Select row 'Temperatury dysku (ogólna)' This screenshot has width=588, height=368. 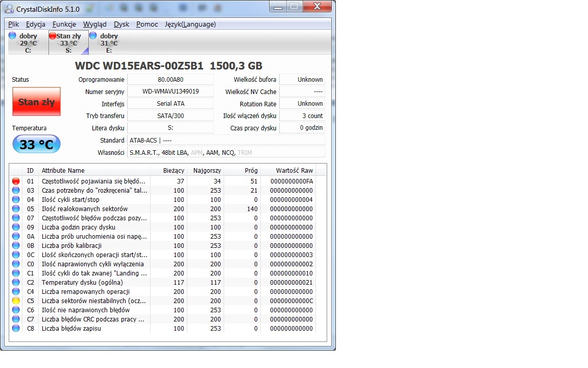click(163, 282)
